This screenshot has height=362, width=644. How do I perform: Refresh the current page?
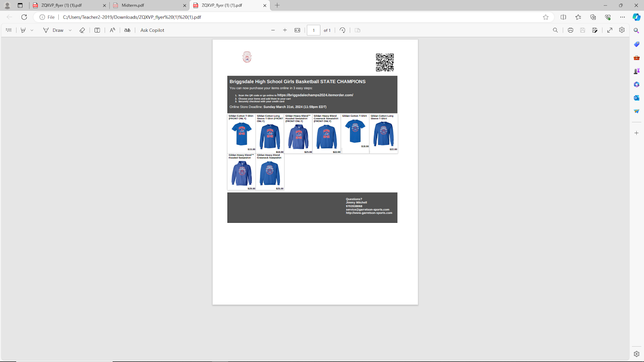tap(24, 17)
